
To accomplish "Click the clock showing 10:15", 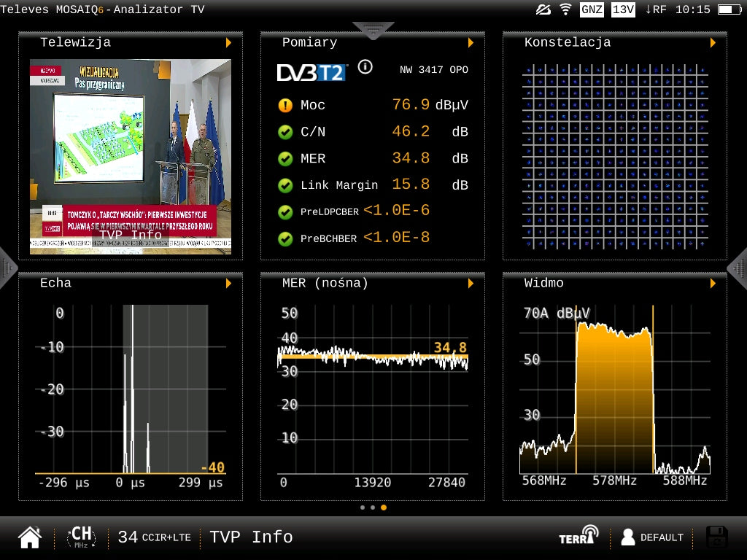I will click(x=693, y=9).
